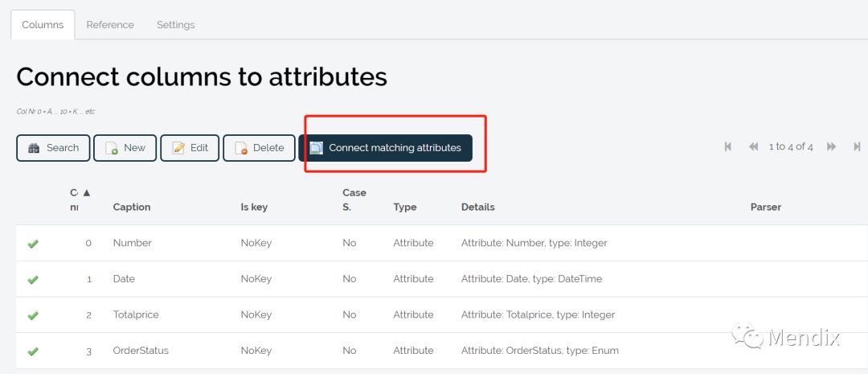Click column number 2 in Totalprice row

88,315
